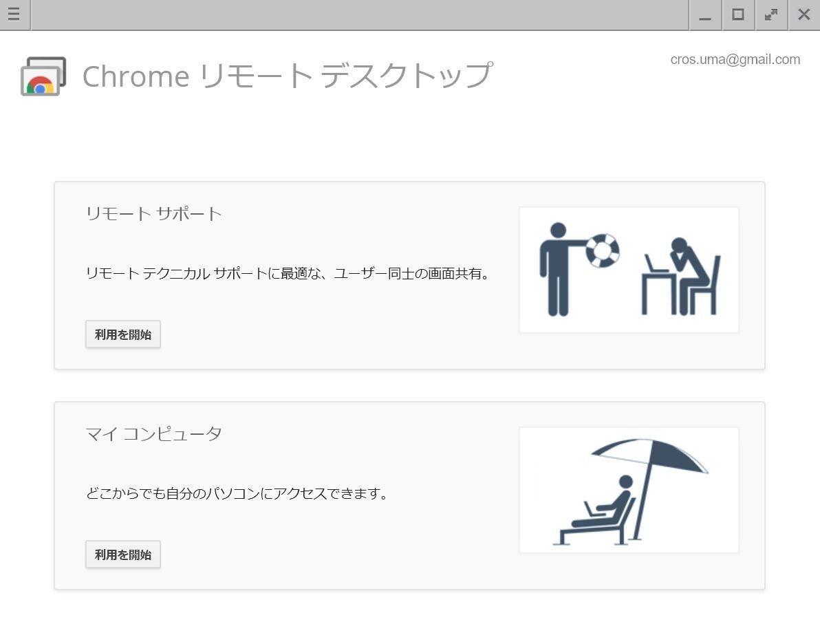The image size is (820, 644).
Task: Click 利用を開始 under マイ コンピュータ
Action: 122,554
